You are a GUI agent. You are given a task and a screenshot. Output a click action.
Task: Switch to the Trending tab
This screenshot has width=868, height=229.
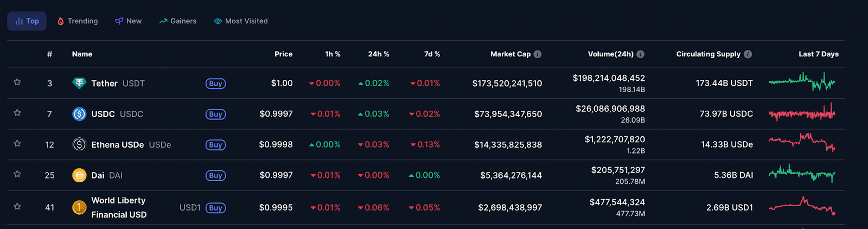tap(78, 21)
